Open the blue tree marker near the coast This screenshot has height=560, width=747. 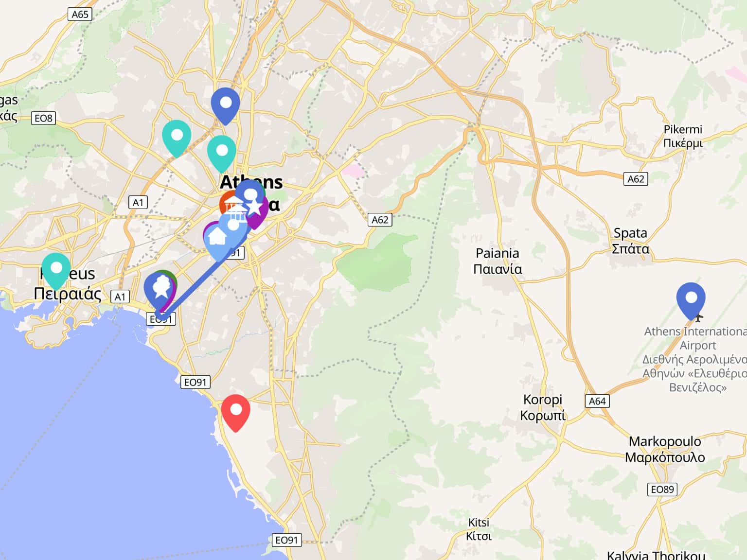click(160, 291)
